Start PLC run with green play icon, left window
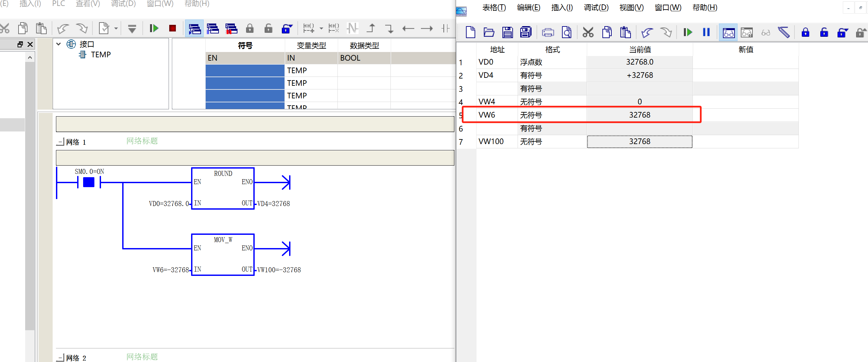This screenshot has height=362, width=868. (x=154, y=28)
